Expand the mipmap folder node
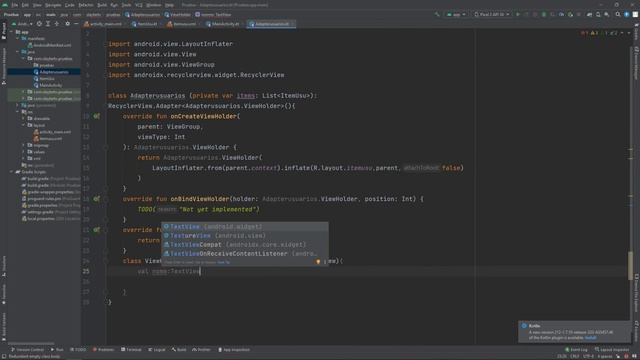Image resolution: width=640 pixels, height=360 pixels. point(24,145)
